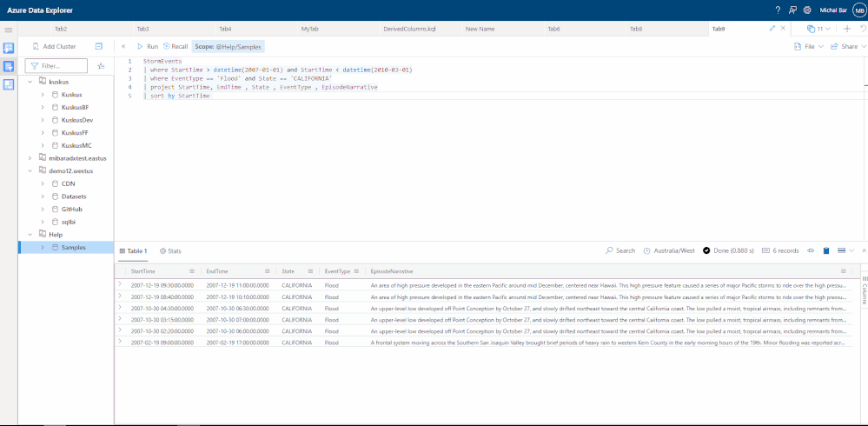The height and width of the screenshot is (426, 868).
Task: Open the EpisodeNarrative column menu
Action: tap(843, 271)
